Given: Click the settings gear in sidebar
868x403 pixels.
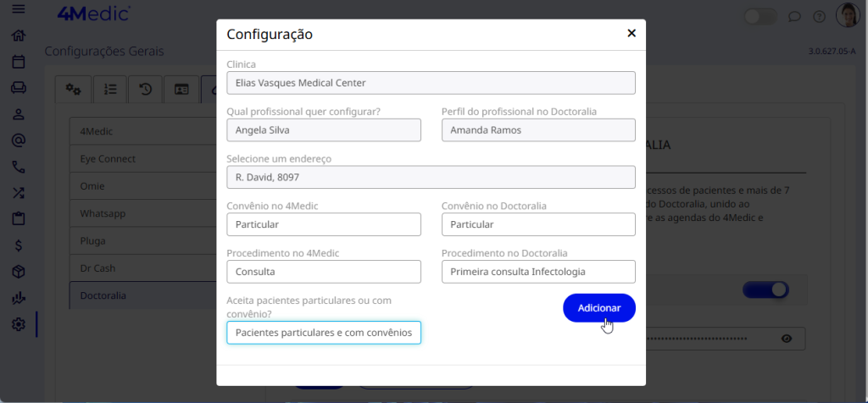Looking at the screenshot, I should [x=18, y=324].
